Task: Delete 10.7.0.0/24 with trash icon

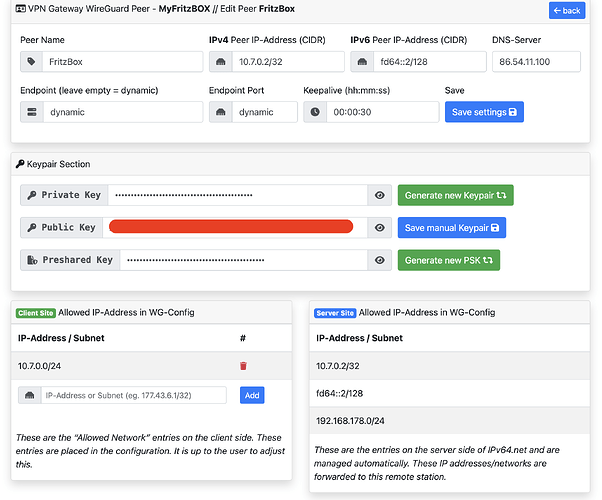Action: pyautogui.click(x=243, y=366)
